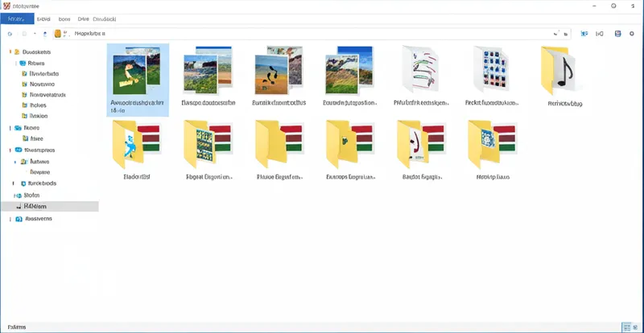
Task: Open the gear settings icon in the toolbar
Action: pos(632,34)
